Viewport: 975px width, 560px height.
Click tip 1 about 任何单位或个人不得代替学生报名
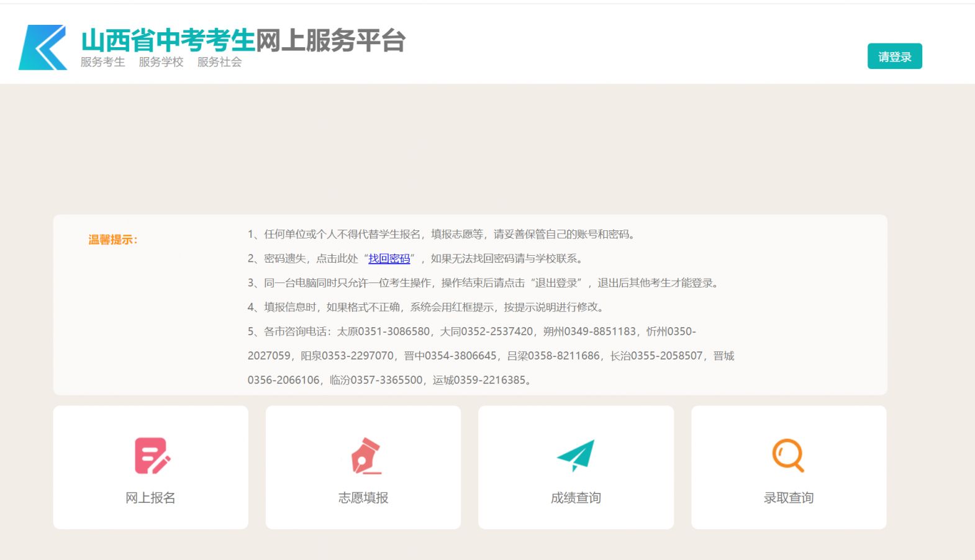coord(442,234)
